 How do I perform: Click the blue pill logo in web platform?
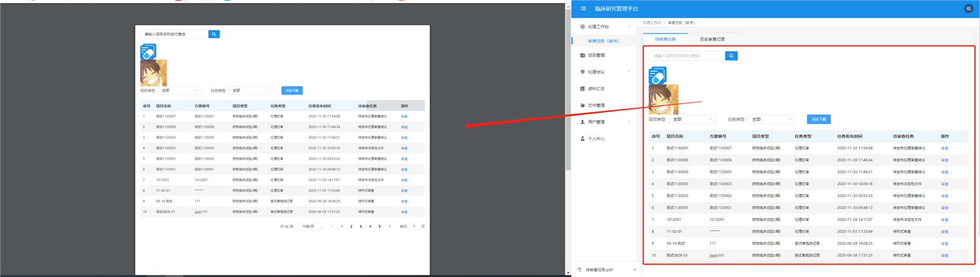pos(657,76)
